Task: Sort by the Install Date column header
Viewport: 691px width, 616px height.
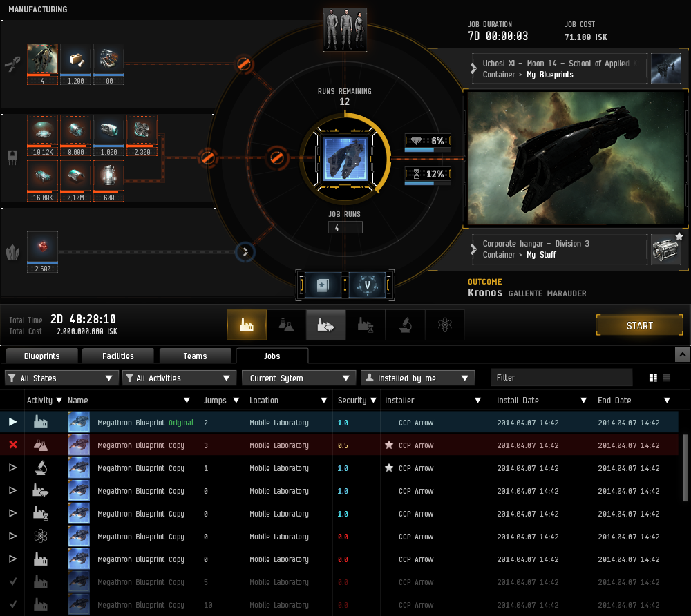Action: click(540, 401)
